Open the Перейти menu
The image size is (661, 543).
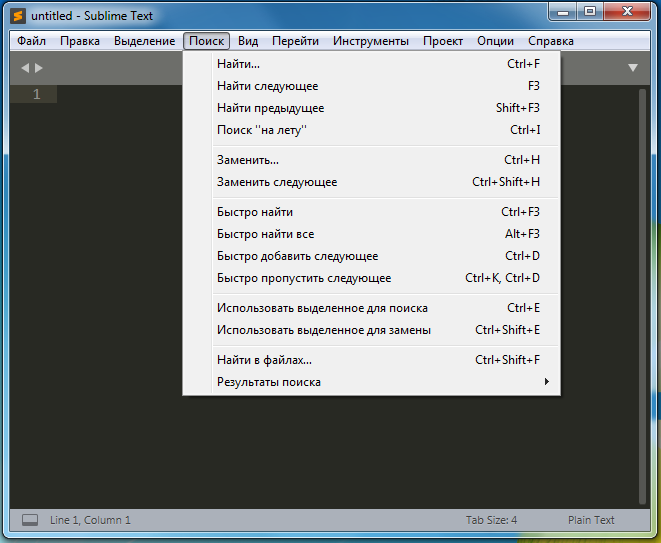tap(295, 41)
